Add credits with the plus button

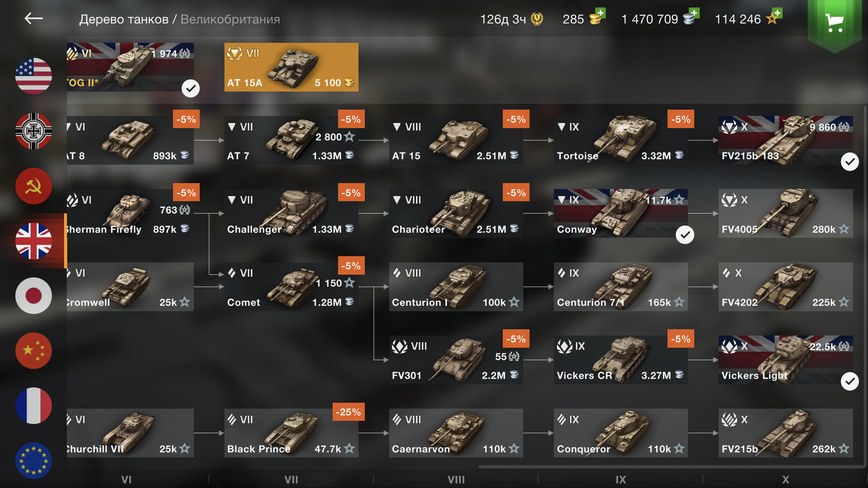click(694, 13)
